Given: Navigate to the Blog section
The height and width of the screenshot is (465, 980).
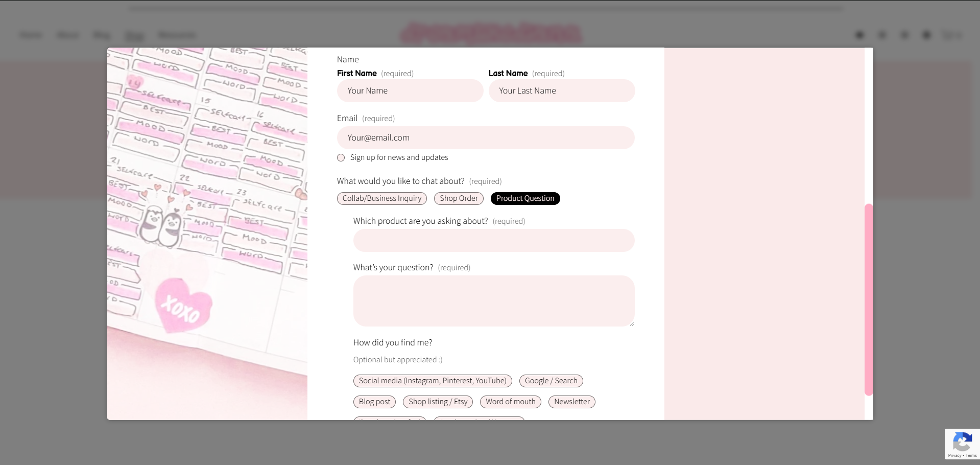Looking at the screenshot, I should [x=101, y=35].
